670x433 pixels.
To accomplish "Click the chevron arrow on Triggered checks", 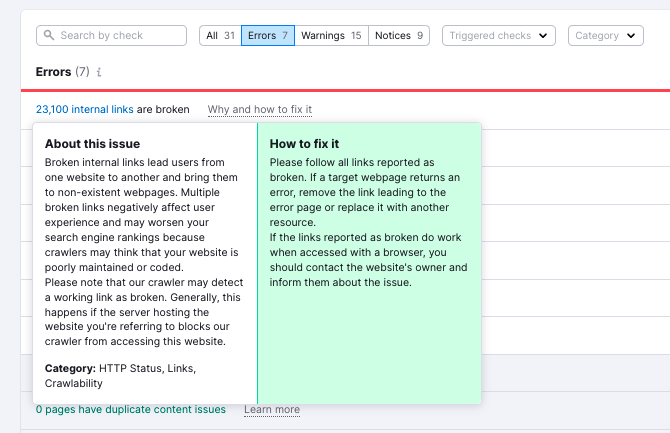I will point(543,36).
